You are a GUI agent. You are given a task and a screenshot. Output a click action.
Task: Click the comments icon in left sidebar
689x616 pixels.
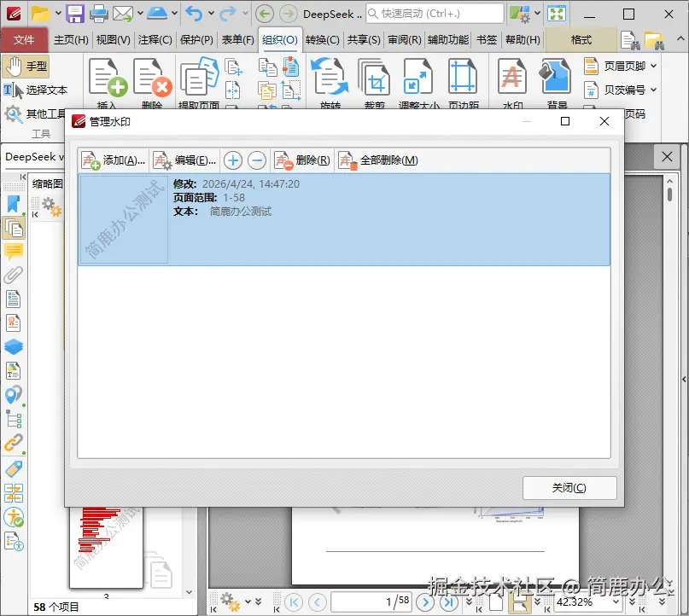point(13,251)
